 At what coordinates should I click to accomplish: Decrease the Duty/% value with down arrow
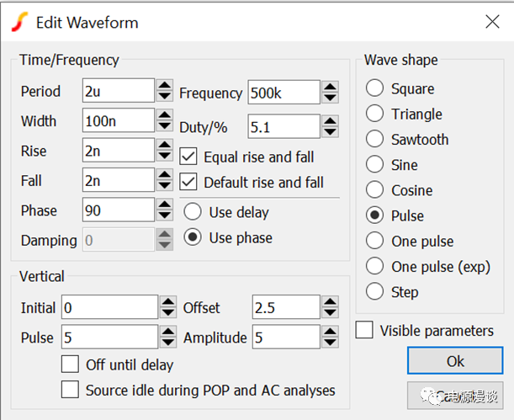tap(331, 132)
